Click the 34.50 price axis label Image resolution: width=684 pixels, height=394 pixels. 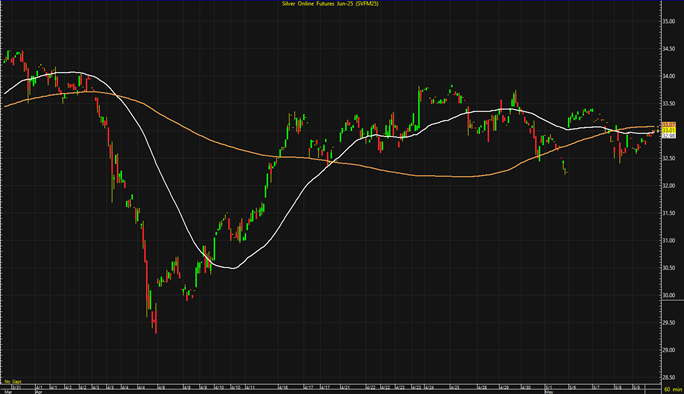pos(669,49)
